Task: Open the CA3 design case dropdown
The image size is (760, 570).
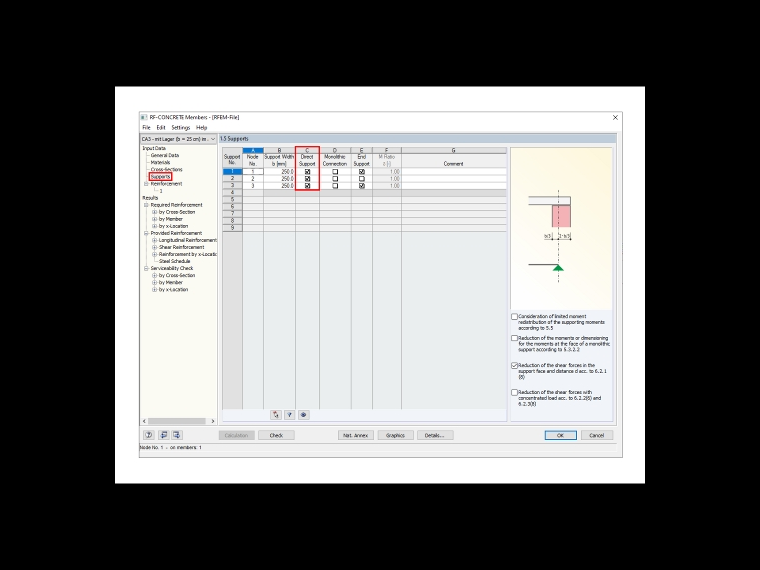Action: (212, 139)
